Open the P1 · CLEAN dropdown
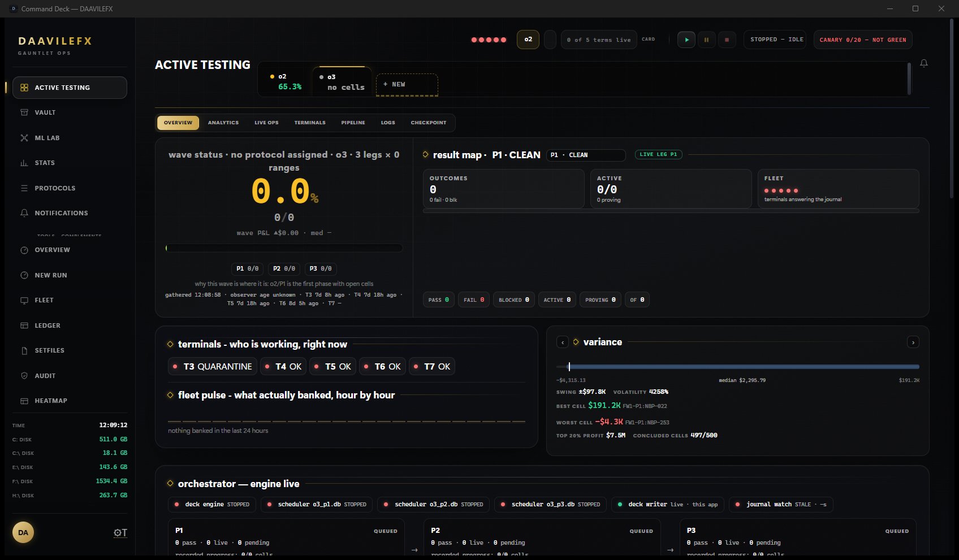959x560 pixels. 586,155
